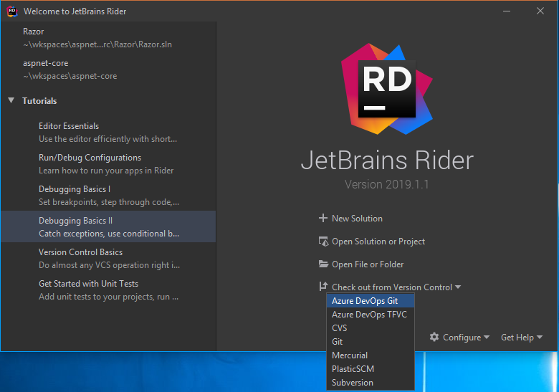The height and width of the screenshot is (392, 559).
Task: Click the Razor.sln path text
Action: pyautogui.click(x=97, y=44)
